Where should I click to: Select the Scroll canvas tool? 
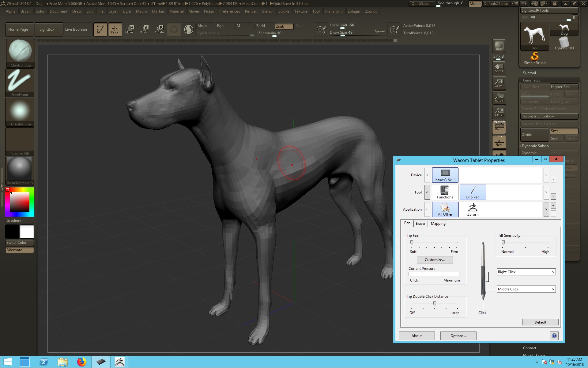pyautogui.click(x=499, y=68)
